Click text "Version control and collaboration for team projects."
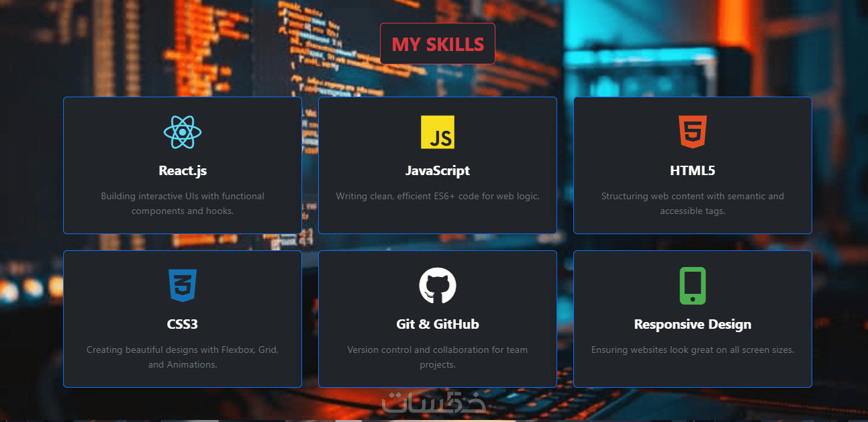Viewport: 868px width, 422px height. [438, 357]
